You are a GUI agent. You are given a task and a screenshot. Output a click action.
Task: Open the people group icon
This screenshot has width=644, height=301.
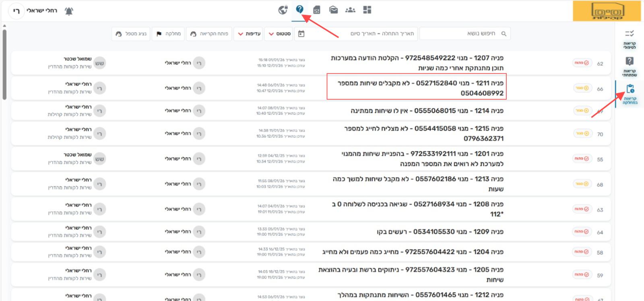point(350,10)
